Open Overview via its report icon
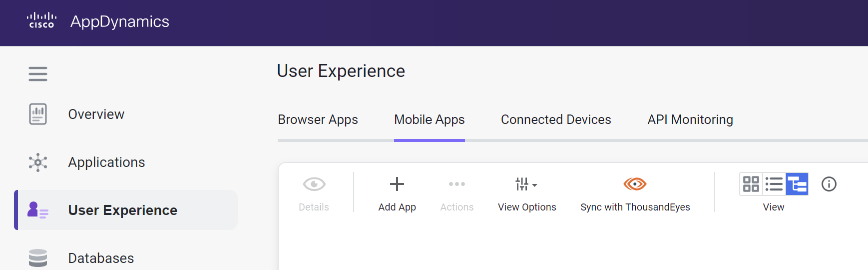868x270 pixels. coord(38,114)
